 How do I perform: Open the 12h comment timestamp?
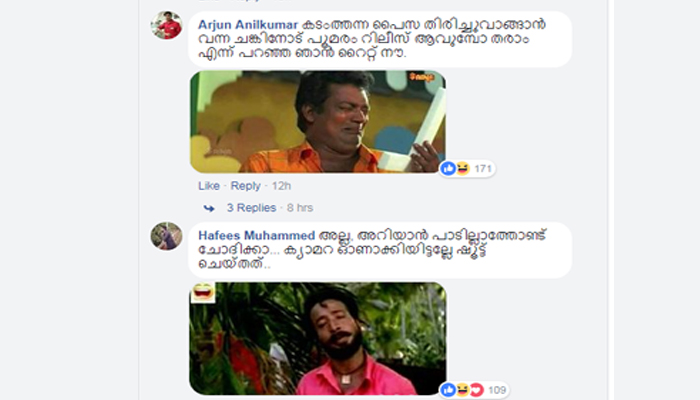[x=281, y=186]
